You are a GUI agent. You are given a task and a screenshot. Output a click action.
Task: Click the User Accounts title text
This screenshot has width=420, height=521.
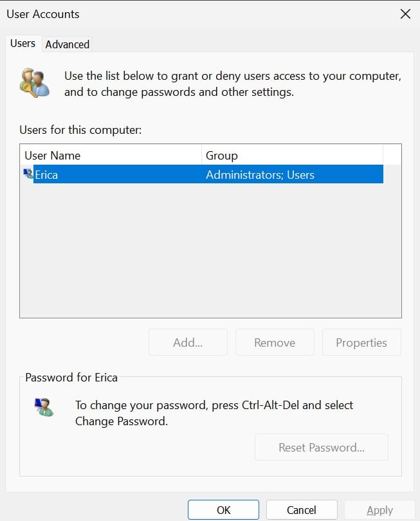tap(43, 14)
